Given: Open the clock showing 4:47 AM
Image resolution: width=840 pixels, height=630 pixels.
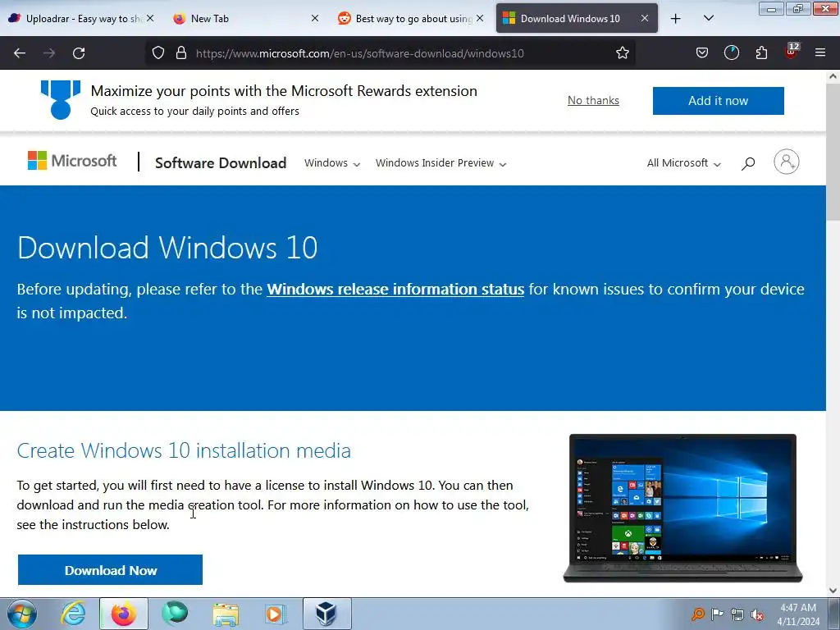Looking at the screenshot, I should 797,614.
